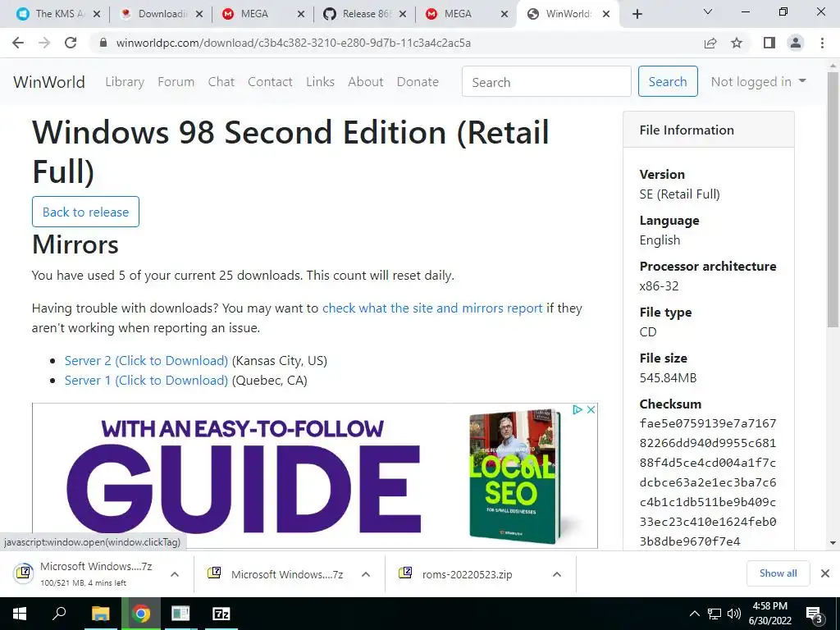Reload the WinWorld page
This screenshot has width=840, height=630.
71,43
